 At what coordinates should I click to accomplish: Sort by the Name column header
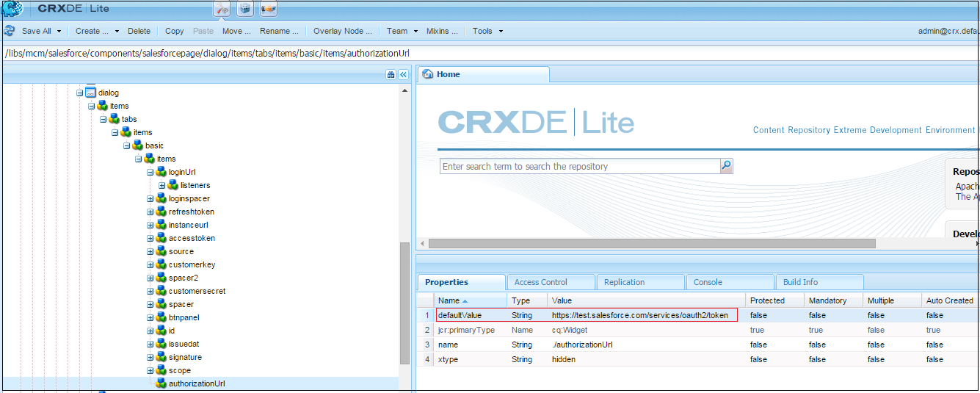(470, 300)
